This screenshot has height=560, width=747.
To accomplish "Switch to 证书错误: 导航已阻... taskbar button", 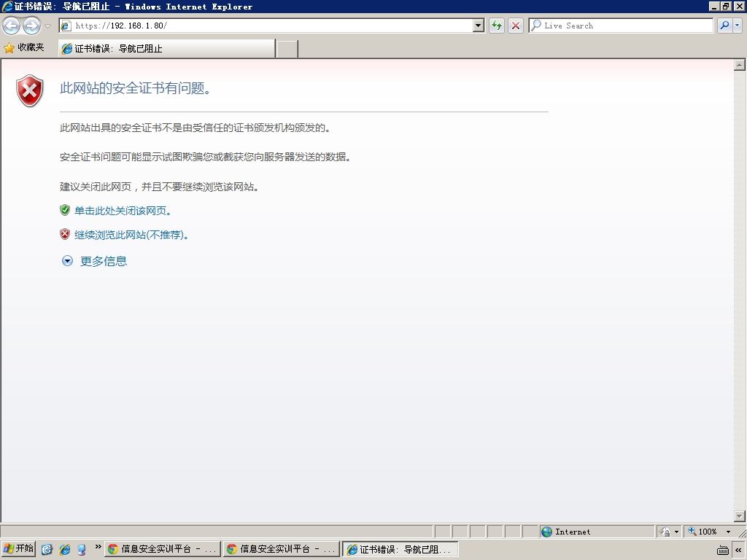I will (x=400, y=549).
